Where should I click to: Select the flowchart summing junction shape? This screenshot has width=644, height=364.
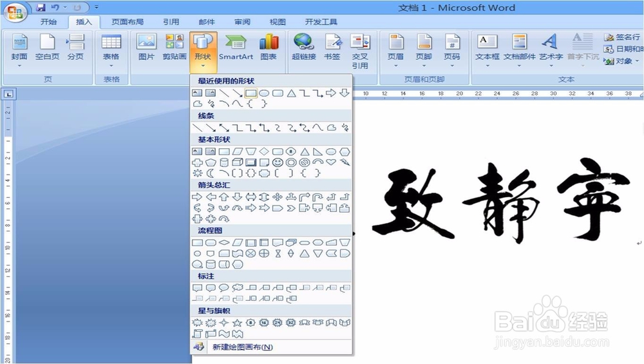(x=251, y=253)
